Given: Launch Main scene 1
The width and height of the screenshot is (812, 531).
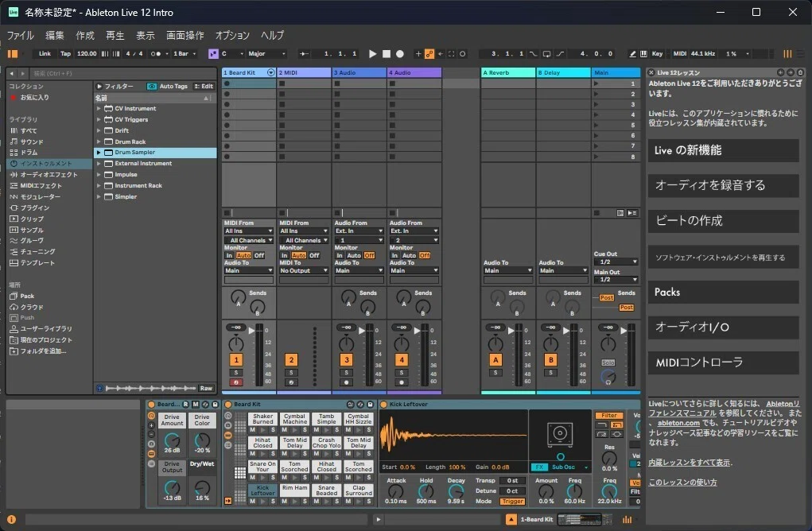Looking at the screenshot, I should pyautogui.click(x=596, y=83).
